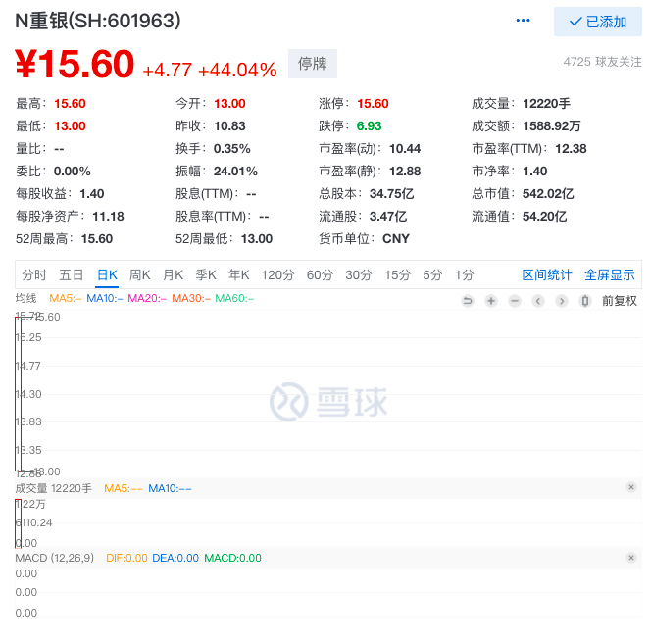This screenshot has height=644, width=650.
Task: Click the DIF:0.00 value
Action: pos(126,558)
